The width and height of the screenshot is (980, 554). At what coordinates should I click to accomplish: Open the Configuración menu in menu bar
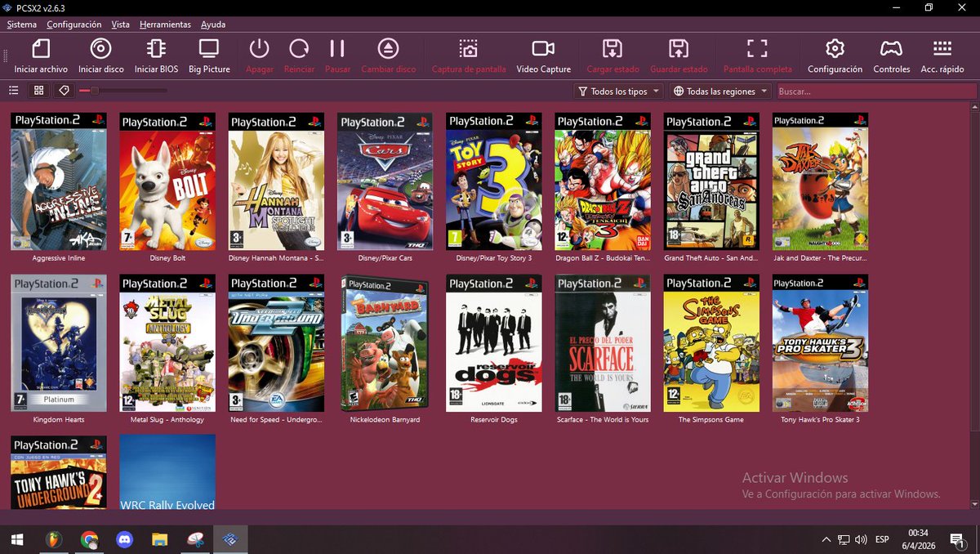click(74, 25)
